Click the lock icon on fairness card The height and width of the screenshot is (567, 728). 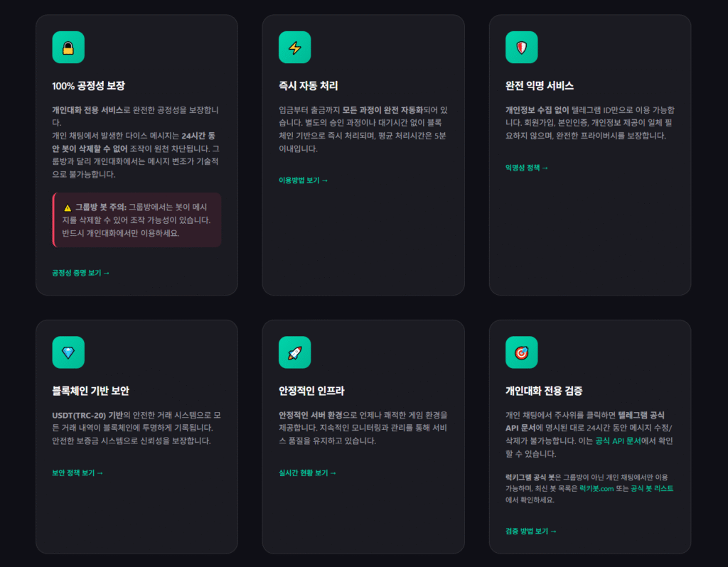tap(68, 48)
